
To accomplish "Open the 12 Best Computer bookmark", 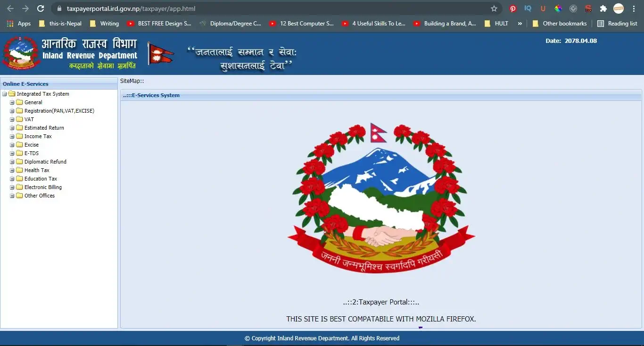I will [302, 24].
